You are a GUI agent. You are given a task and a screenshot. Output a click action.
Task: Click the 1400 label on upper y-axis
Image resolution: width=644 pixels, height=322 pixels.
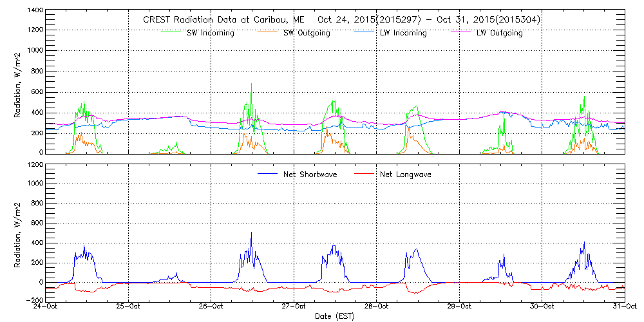coord(35,11)
